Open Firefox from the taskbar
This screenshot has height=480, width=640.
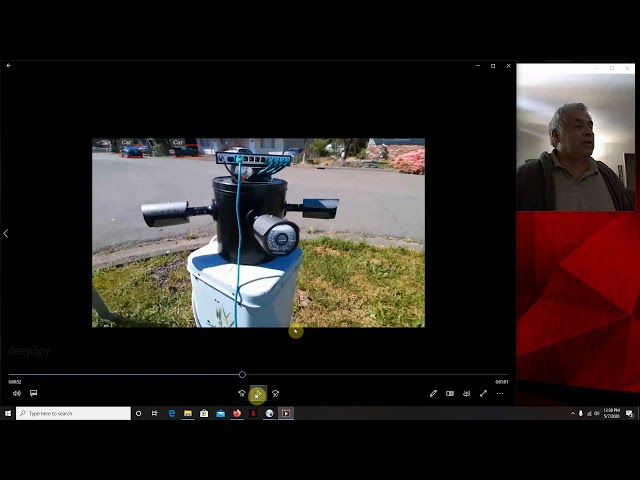[237, 413]
